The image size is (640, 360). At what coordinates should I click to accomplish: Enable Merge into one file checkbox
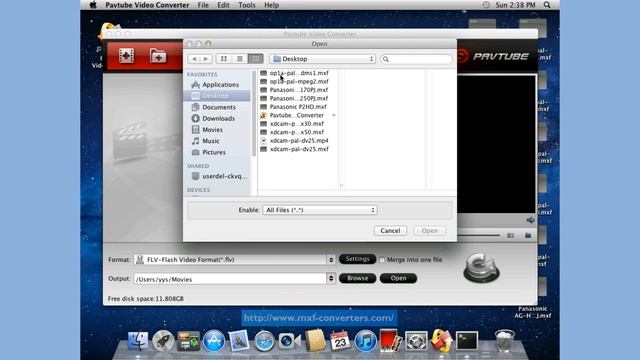(382, 260)
